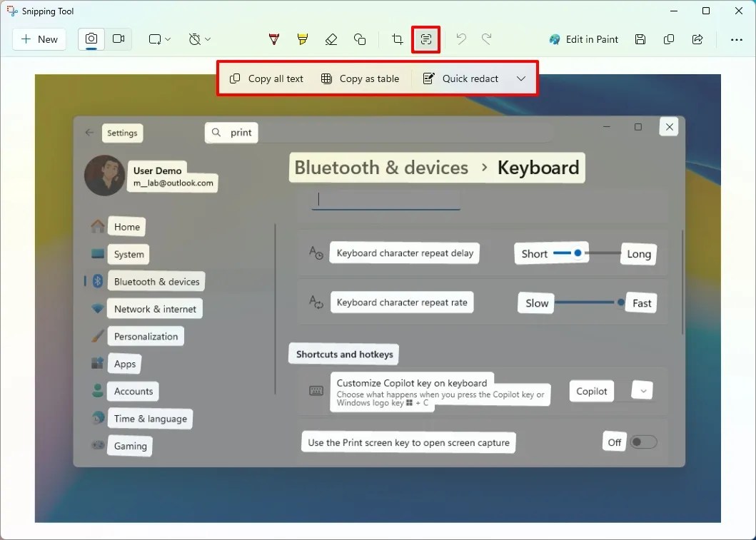Image resolution: width=756 pixels, height=540 pixels.
Task: Click the Personalization brush icon
Action: (97, 336)
